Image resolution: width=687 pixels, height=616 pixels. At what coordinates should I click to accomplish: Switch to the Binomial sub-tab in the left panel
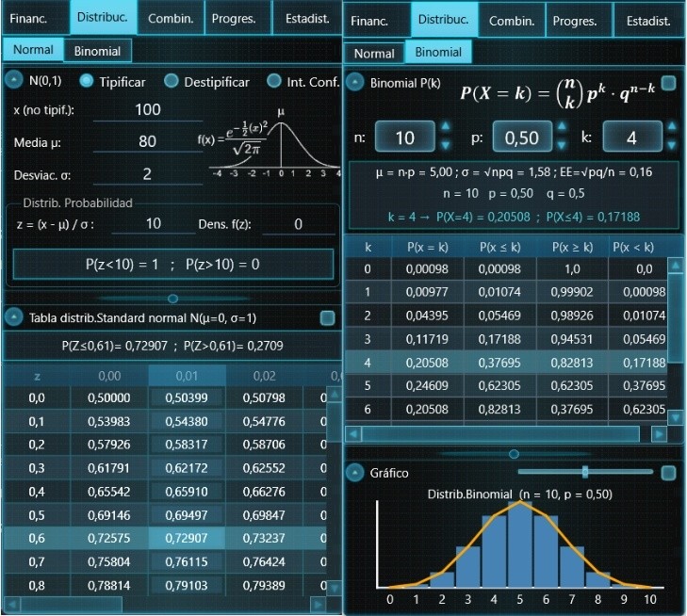97,51
